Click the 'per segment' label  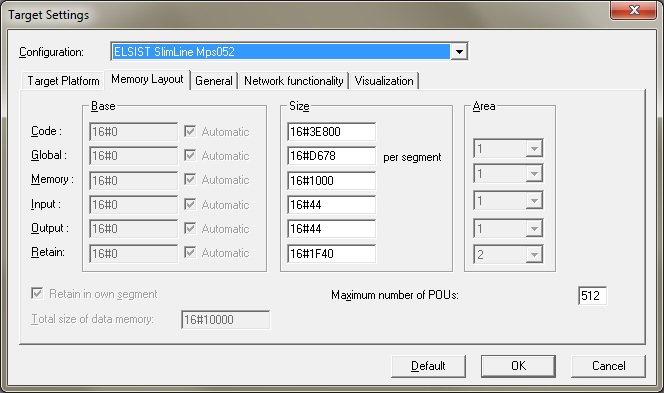coord(412,157)
